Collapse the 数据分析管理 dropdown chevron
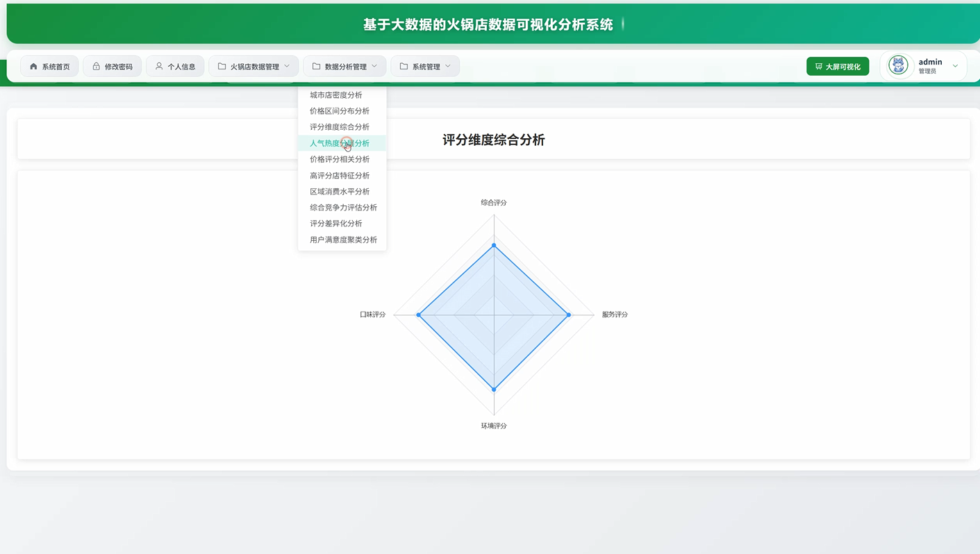This screenshot has height=554, width=980. click(374, 67)
